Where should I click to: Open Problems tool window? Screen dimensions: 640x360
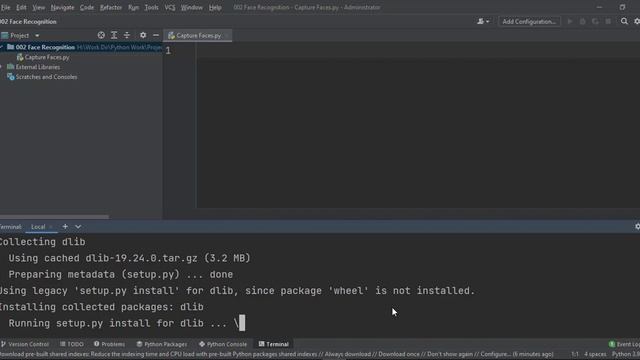109,344
